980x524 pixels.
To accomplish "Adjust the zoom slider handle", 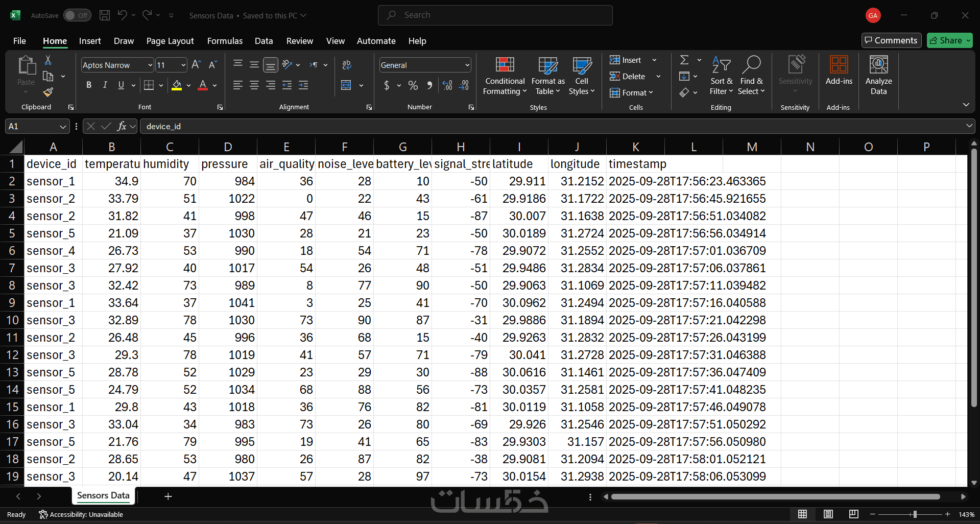I will coord(915,514).
